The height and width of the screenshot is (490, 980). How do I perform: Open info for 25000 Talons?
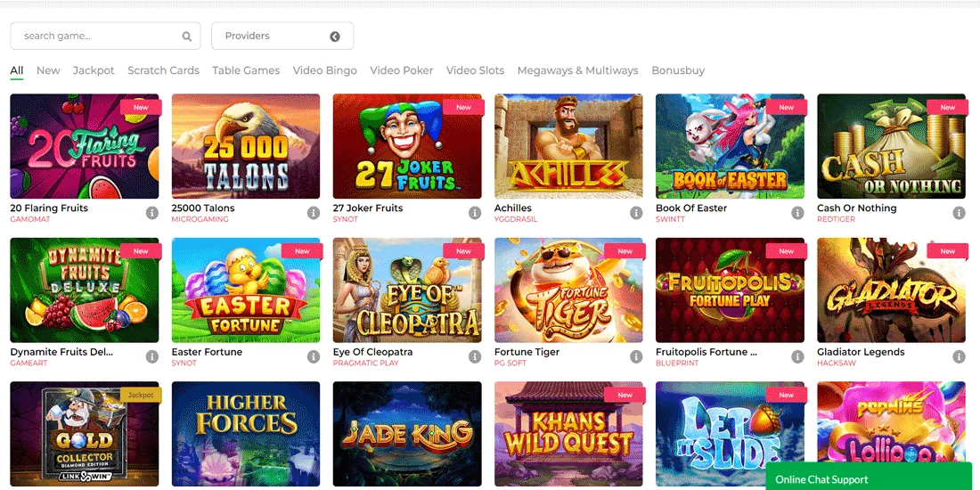pyautogui.click(x=314, y=213)
